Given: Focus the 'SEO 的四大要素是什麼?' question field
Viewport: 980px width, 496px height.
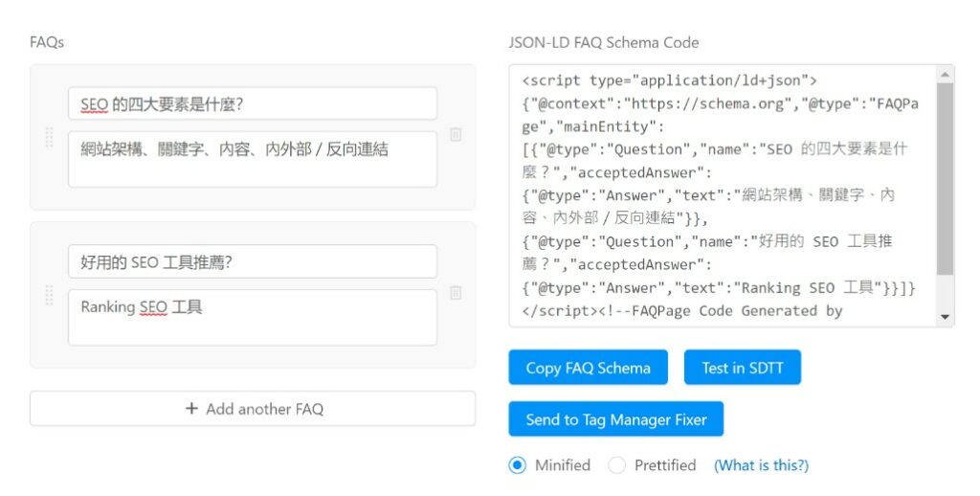Looking at the screenshot, I should (x=253, y=103).
